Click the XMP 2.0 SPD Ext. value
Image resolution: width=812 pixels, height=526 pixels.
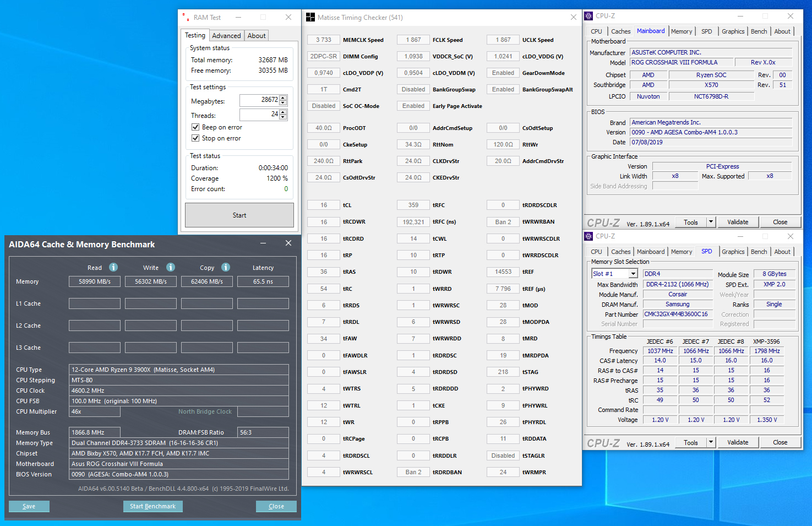(x=774, y=284)
